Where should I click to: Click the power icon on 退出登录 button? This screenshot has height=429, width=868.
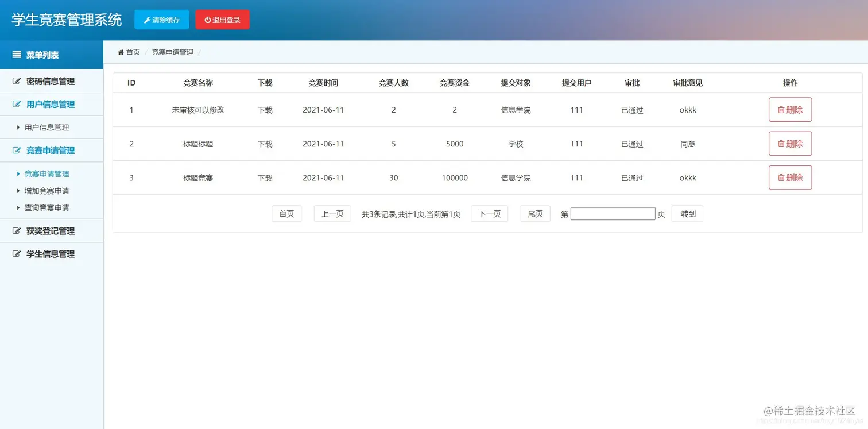(x=207, y=19)
